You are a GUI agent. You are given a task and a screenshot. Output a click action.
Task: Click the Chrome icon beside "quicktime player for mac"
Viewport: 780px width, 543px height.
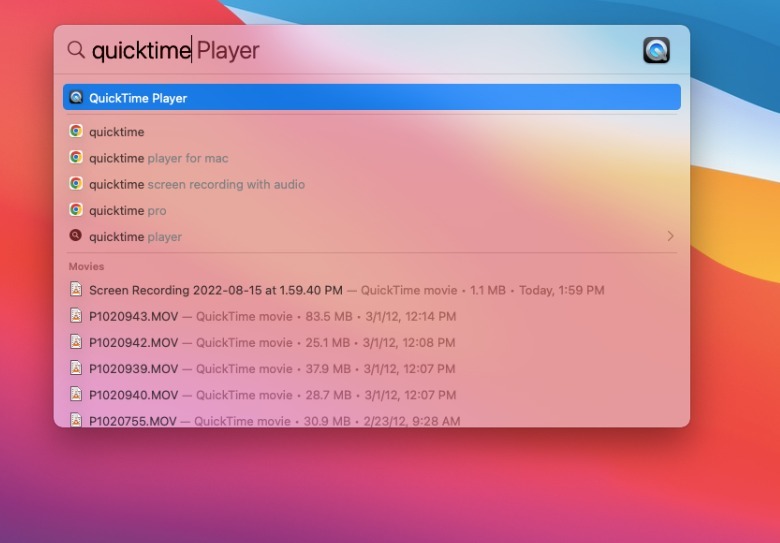pos(76,158)
